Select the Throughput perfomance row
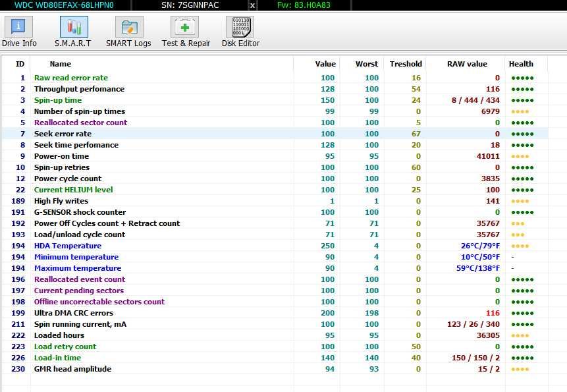567x392 pixels. coord(275,89)
